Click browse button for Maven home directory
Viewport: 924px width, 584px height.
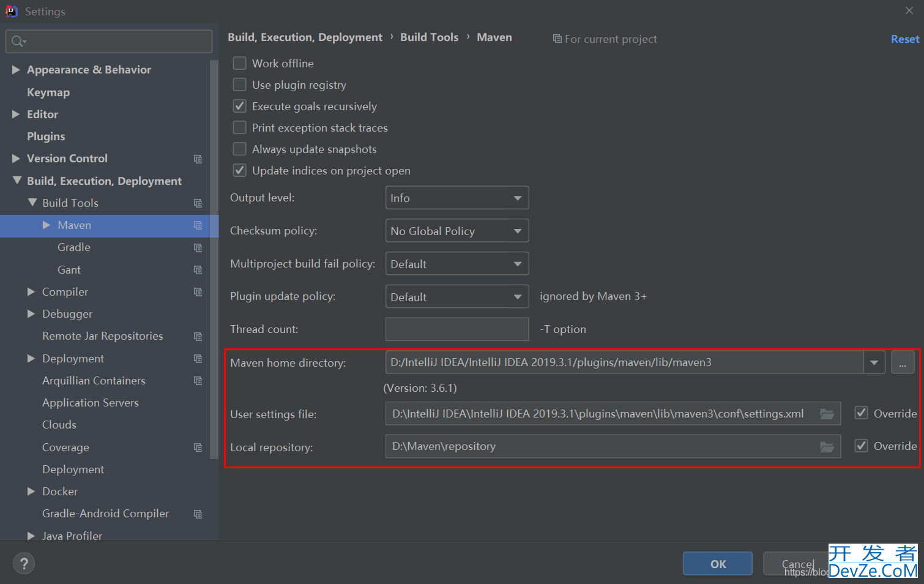point(903,362)
